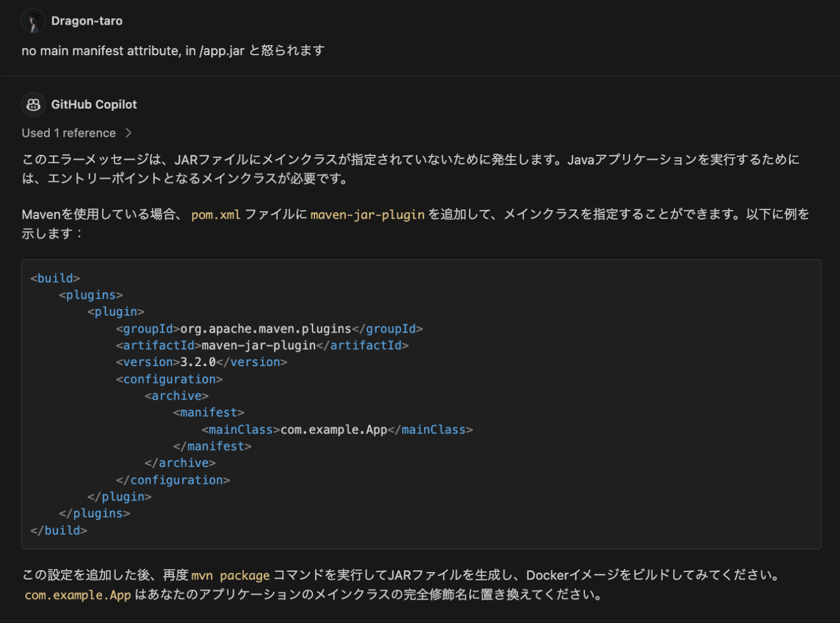Image resolution: width=840 pixels, height=623 pixels.
Task: Click the opening <build> tag line
Action: point(55,278)
